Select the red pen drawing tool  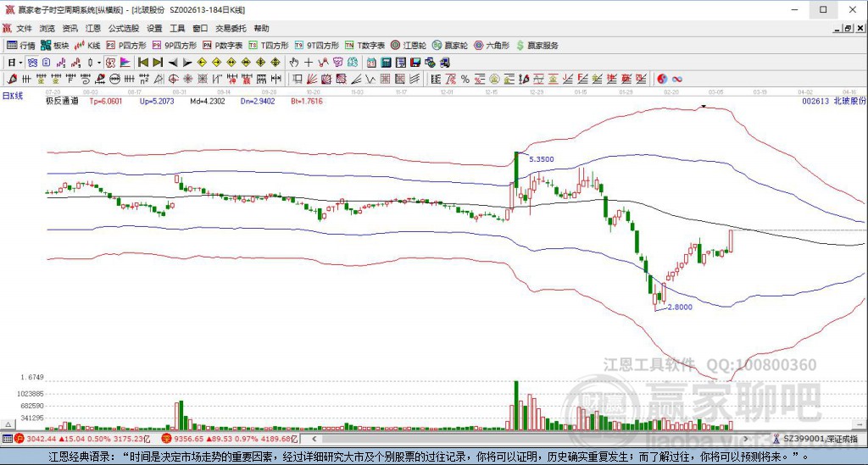(12, 79)
